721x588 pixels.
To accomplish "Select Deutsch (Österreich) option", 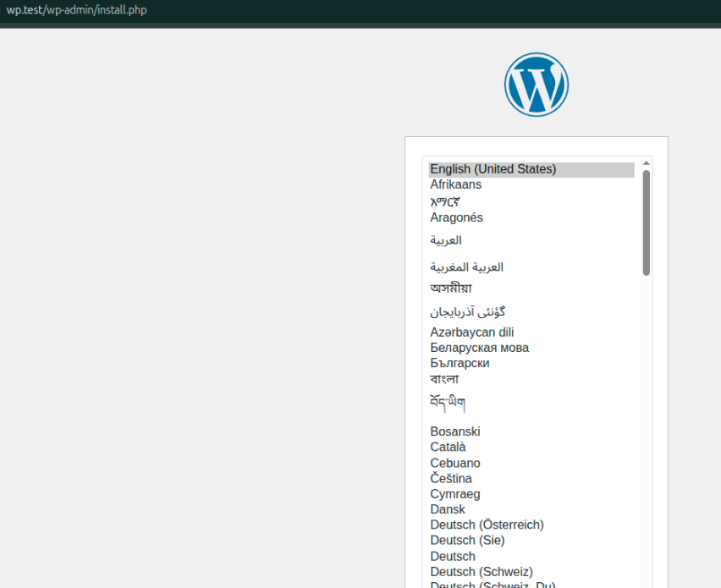I will click(x=487, y=525).
